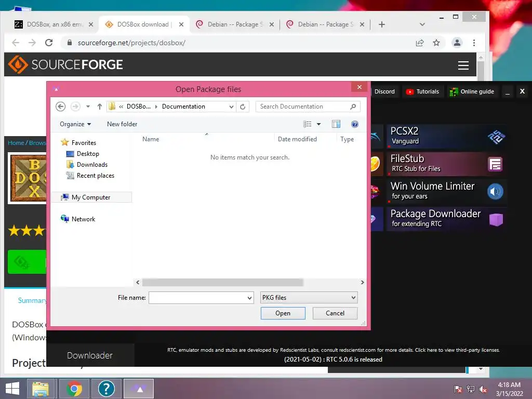Click the right arrow of horizontal scrollbar
Image resolution: width=532 pixels, height=399 pixels.
(x=362, y=282)
